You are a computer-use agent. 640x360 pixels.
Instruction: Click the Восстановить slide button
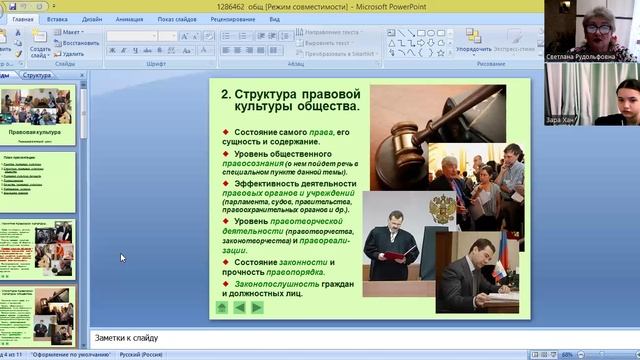click(x=77, y=43)
